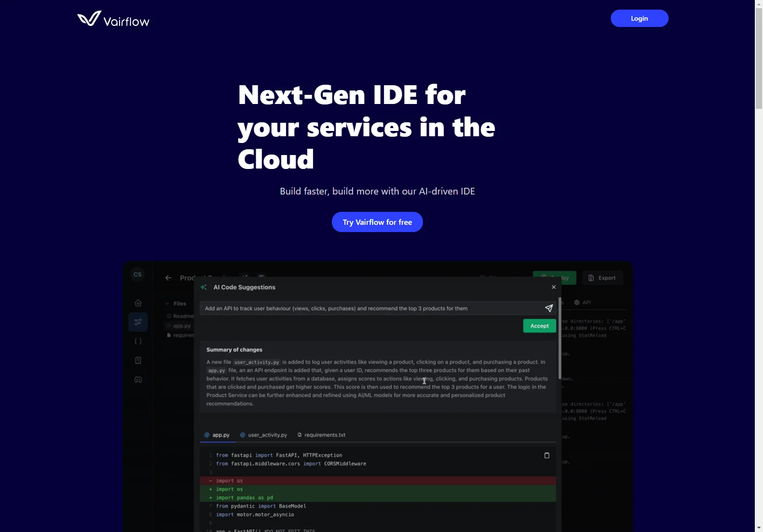Click Try Vairflow for free
763x532 pixels.
pyautogui.click(x=377, y=222)
